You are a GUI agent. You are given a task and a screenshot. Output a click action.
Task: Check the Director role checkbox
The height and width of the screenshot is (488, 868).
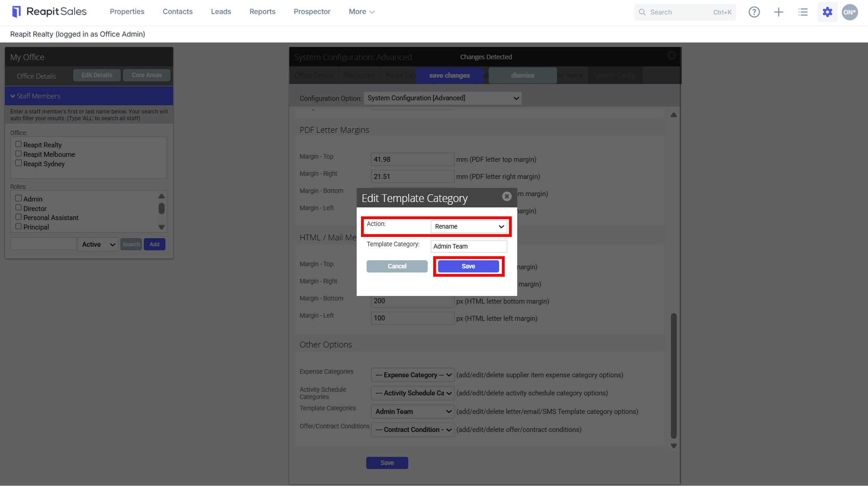coord(18,208)
